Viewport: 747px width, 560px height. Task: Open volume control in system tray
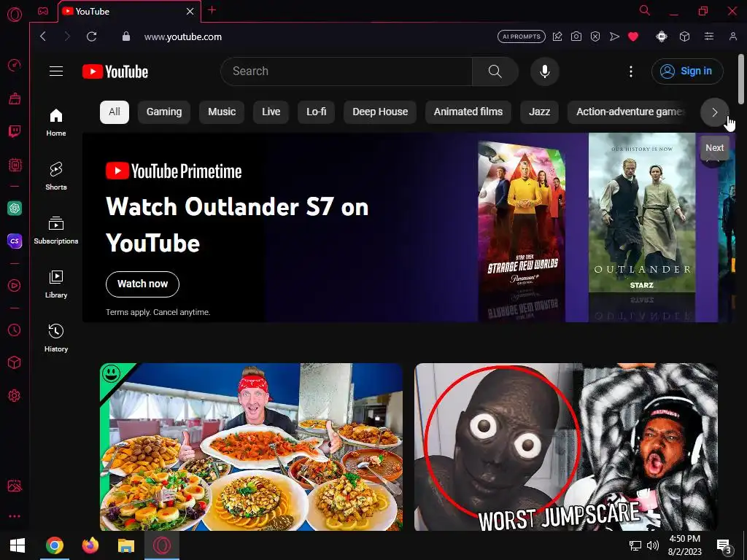tap(653, 545)
